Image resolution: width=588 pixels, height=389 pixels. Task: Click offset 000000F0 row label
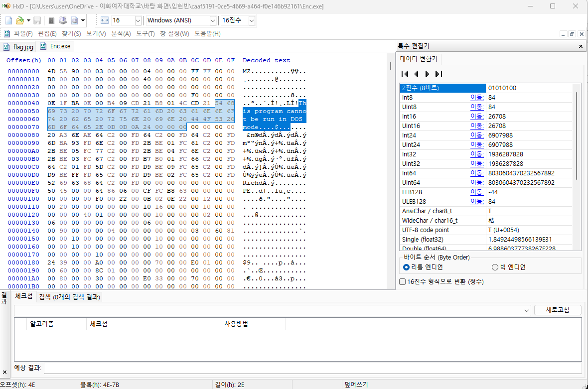[23, 191]
